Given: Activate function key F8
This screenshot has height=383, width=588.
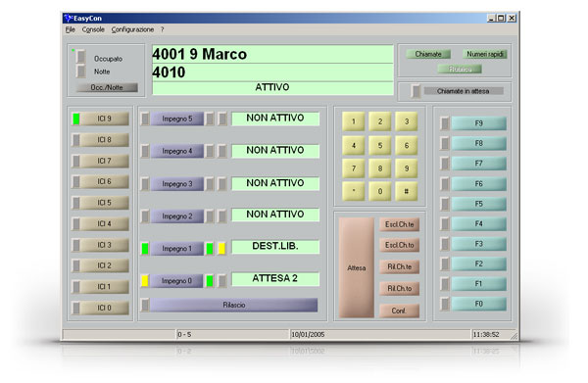Looking at the screenshot, I should tap(478, 143).
